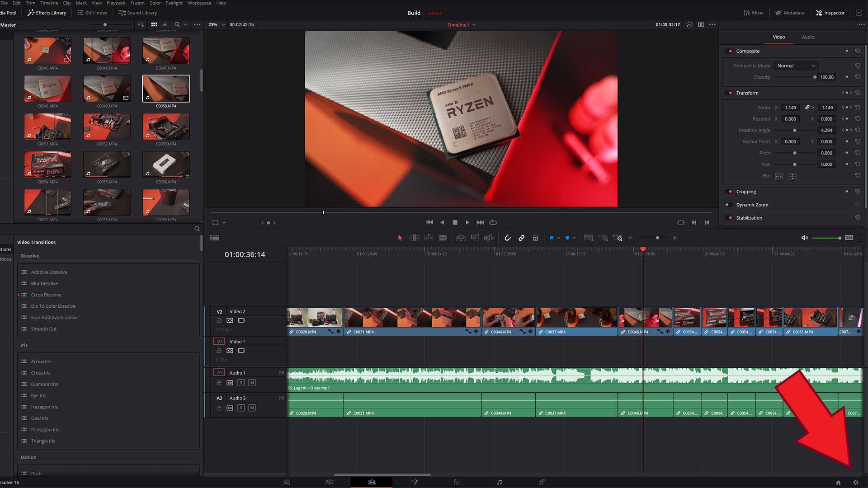
Task: Open the Composite Mode dropdown
Action: (x=796, y=66)
